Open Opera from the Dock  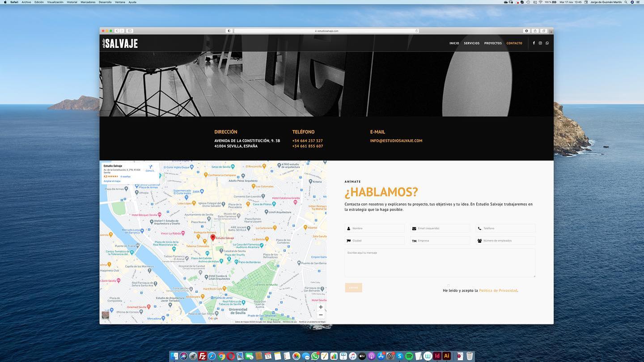(231, 356)
